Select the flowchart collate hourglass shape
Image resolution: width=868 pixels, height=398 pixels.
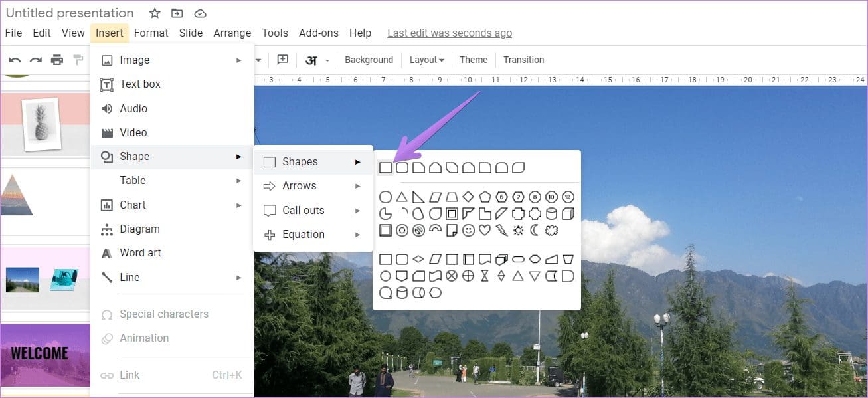point(485,276)
